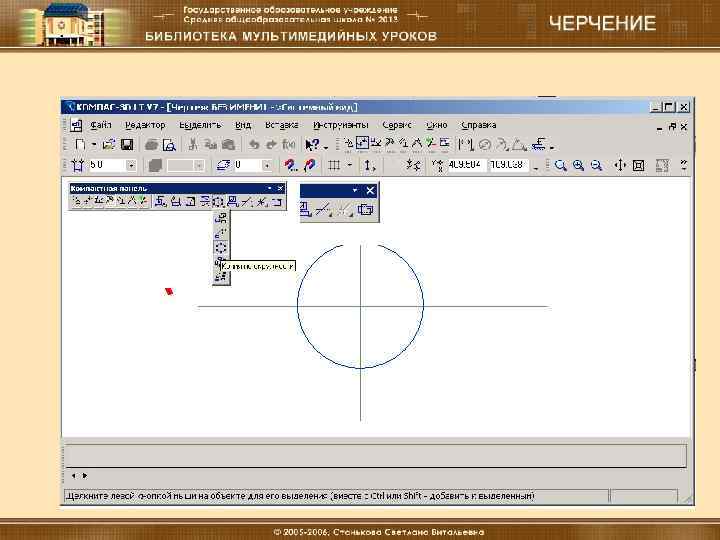Click the select by frame compact panel icon
Image resolution: width=720 pixels, height=540 pixels.
tap(218, 202)
